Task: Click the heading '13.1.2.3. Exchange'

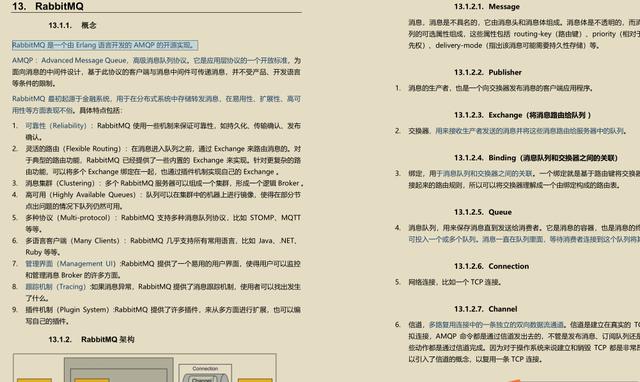Action: (x=522, y=115)
